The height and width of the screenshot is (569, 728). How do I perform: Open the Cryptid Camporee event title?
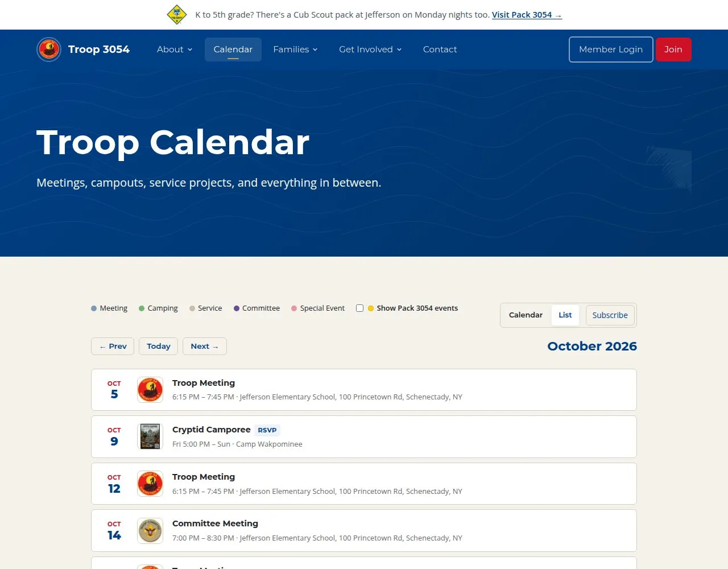coord(212,430)
